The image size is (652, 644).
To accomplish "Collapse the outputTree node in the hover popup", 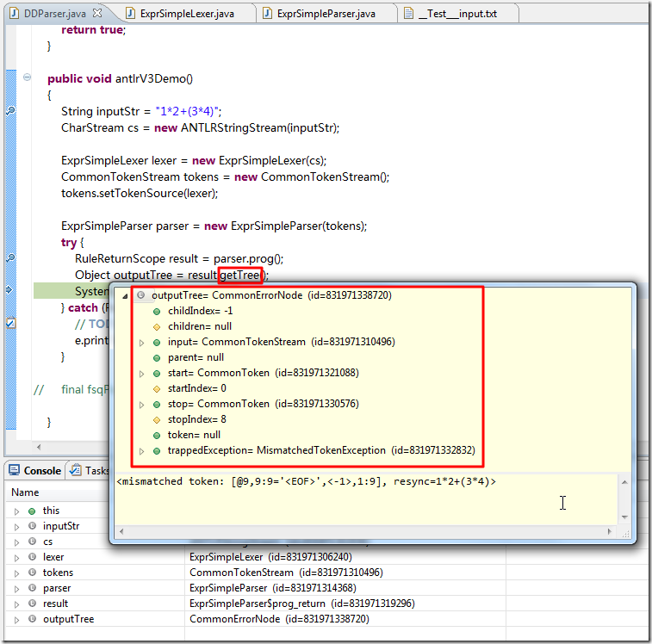I will click(125, 296).
